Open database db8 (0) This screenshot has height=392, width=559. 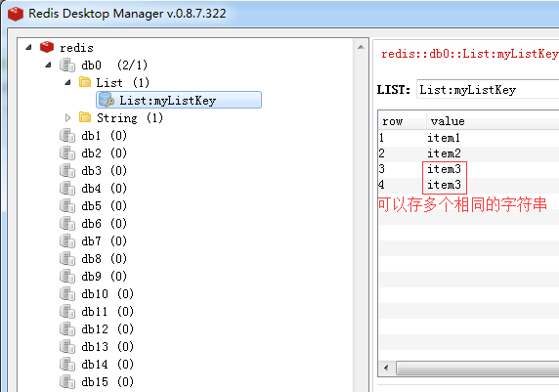pos(105,259)
